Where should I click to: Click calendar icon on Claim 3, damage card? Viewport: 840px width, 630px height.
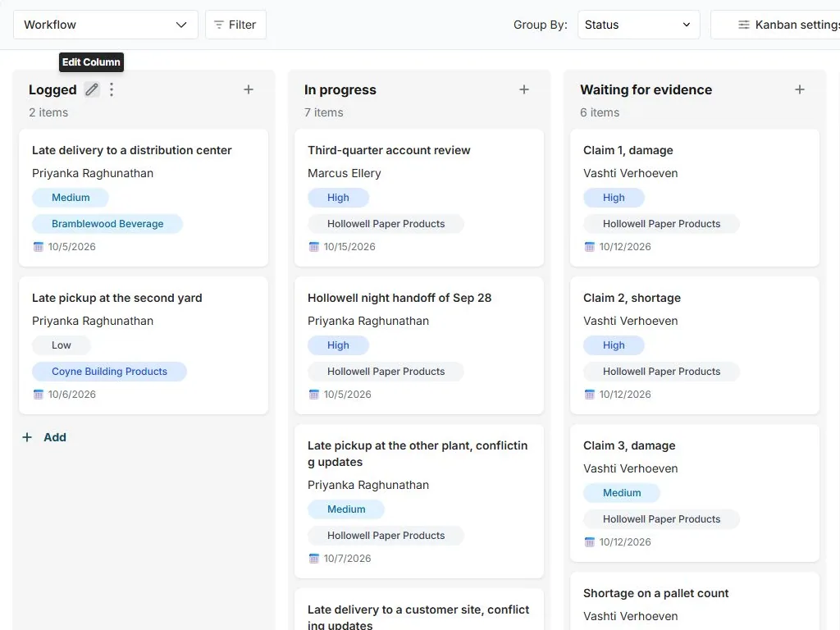click(589, 542)
